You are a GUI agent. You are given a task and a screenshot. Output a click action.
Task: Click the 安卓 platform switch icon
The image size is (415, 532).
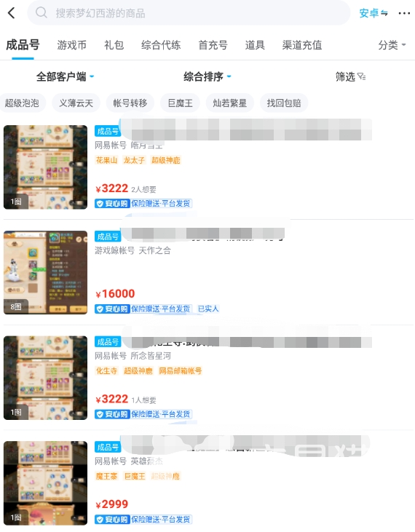pos(384,13)
